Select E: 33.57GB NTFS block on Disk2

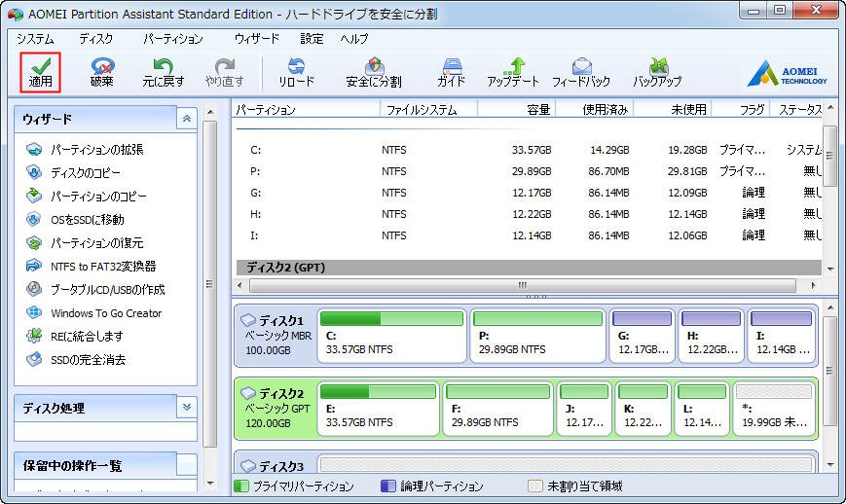[x=379, y=408]
